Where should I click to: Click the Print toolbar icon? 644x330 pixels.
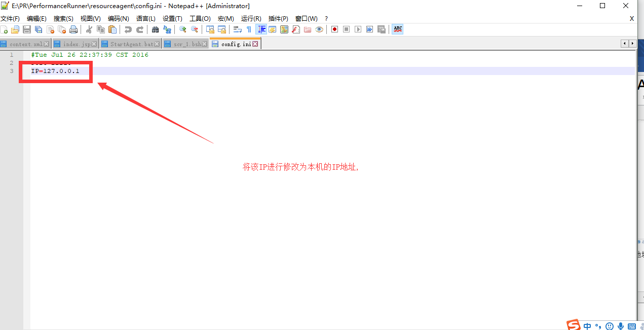(73, 29)
